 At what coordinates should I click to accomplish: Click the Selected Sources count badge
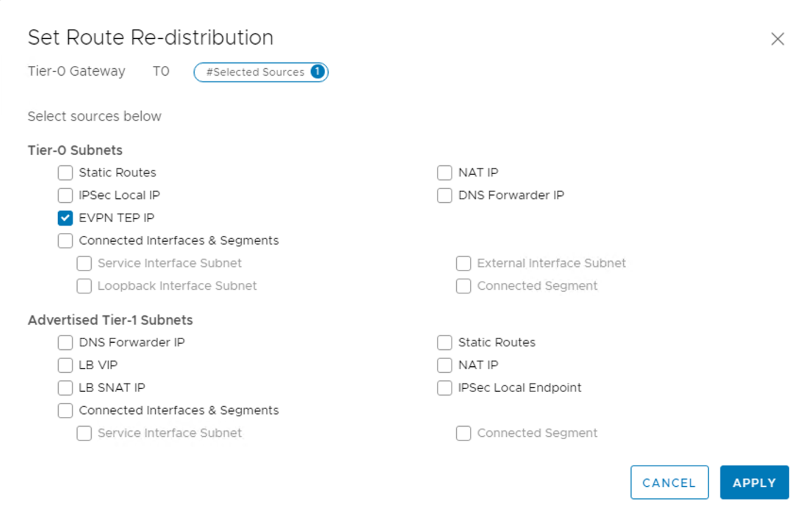coord(318,72)
